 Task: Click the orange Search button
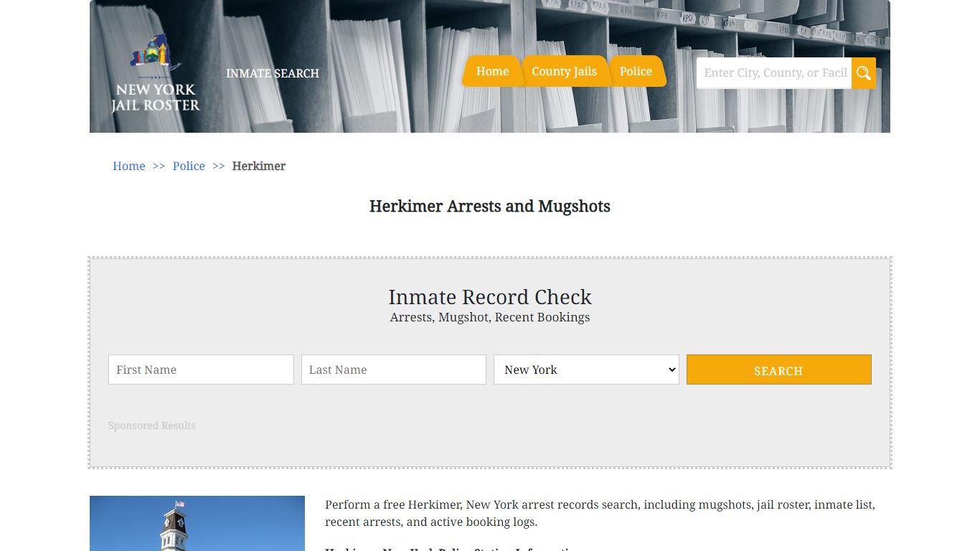click(779, 369)
